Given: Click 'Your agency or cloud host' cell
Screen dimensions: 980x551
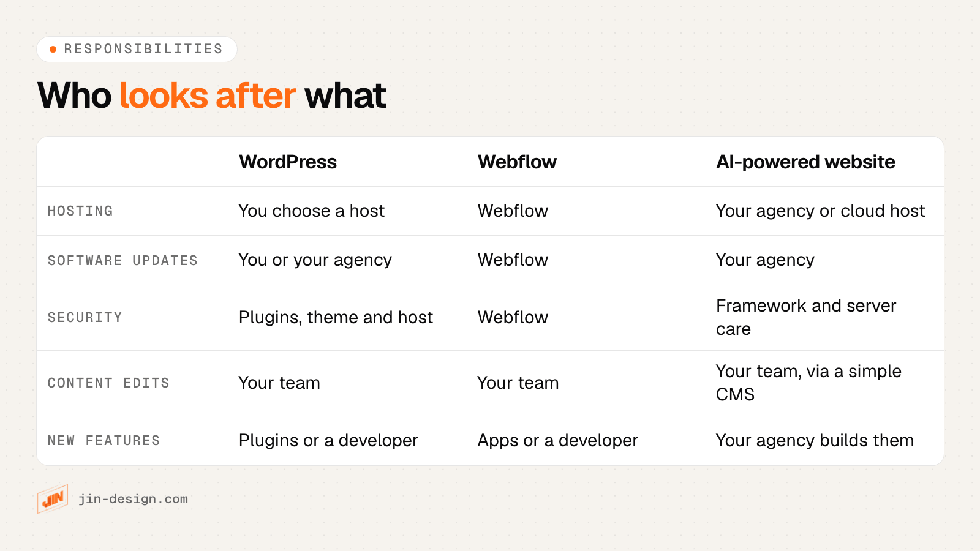Looking at the screenshot, I should pos(821,211).
